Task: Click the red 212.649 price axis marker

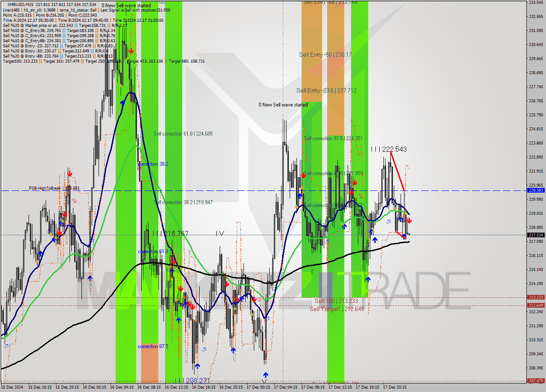Action: tap(536, 305)
